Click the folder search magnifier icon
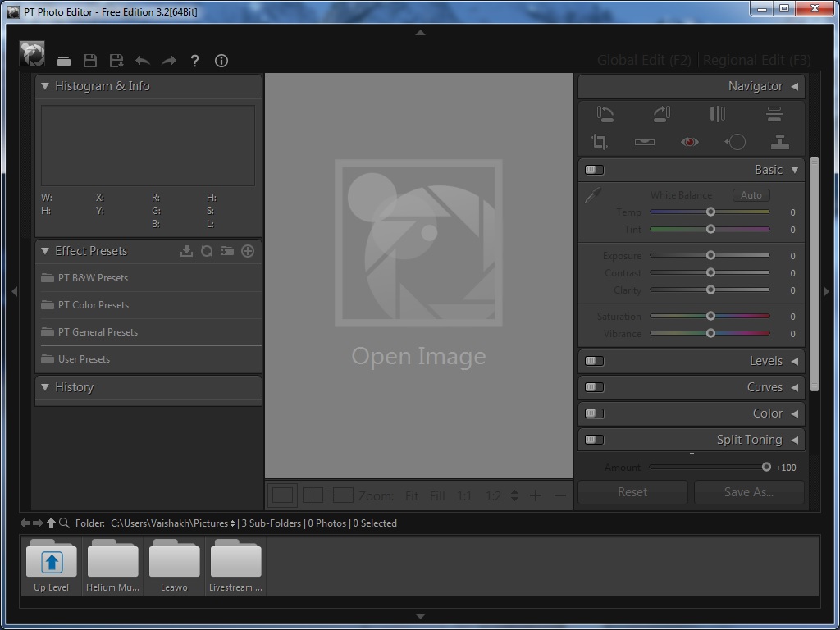Screen dimensions: 840x630 (x=64, y=523)
